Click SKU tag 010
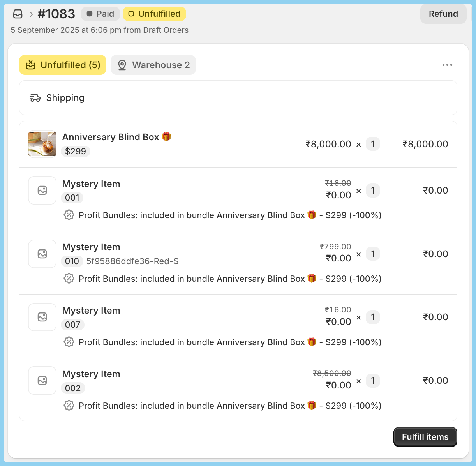Image resolution: width=476 pixels, height=466 pixels. 72,261
